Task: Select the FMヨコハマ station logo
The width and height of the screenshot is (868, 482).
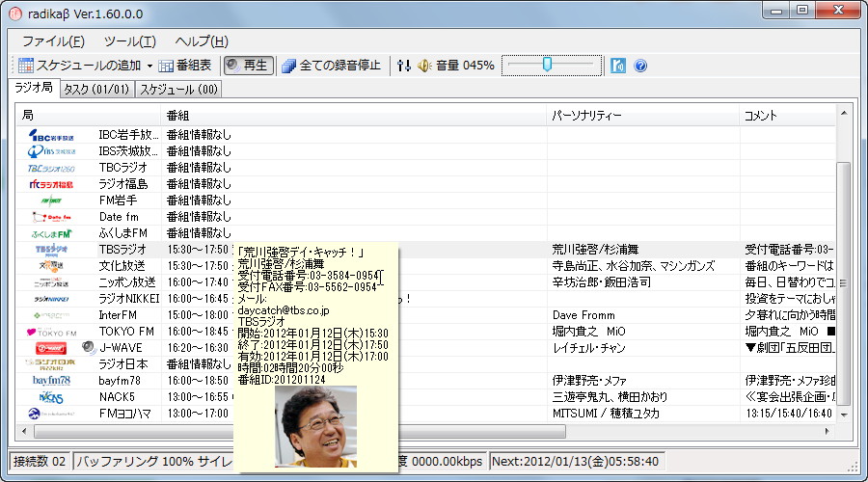Action: [51, 414]
